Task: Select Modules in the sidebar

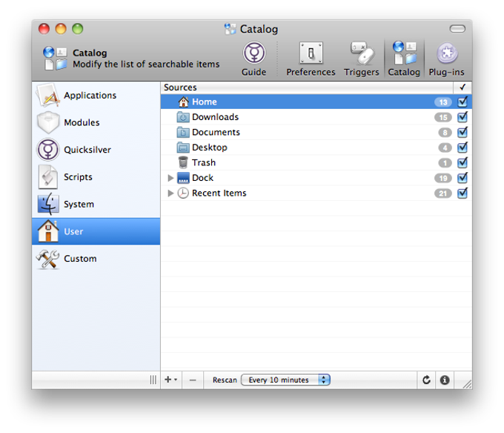Action: coord(96,122)
